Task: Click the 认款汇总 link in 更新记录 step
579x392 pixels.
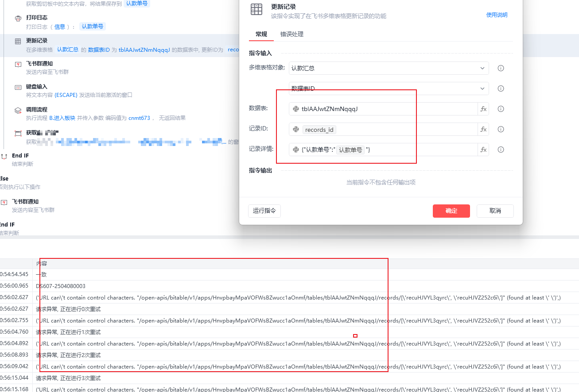Action: pyautogui.click(x=68, y=50)
